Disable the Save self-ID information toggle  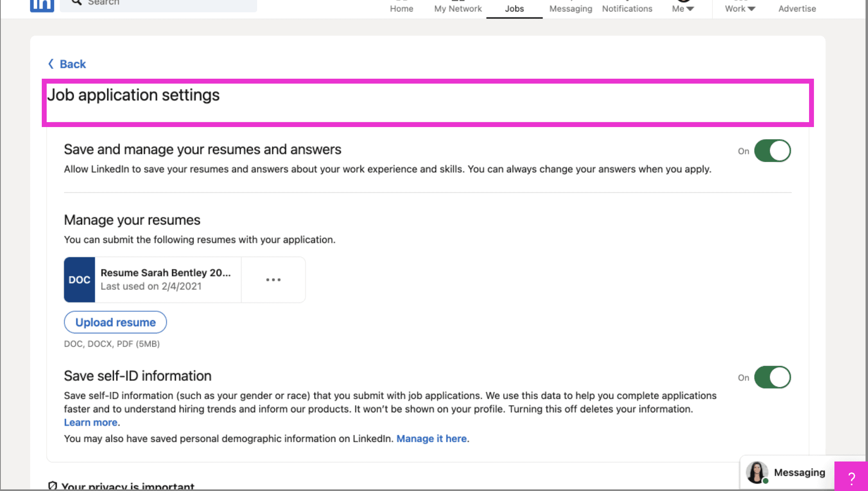[773, 377]
